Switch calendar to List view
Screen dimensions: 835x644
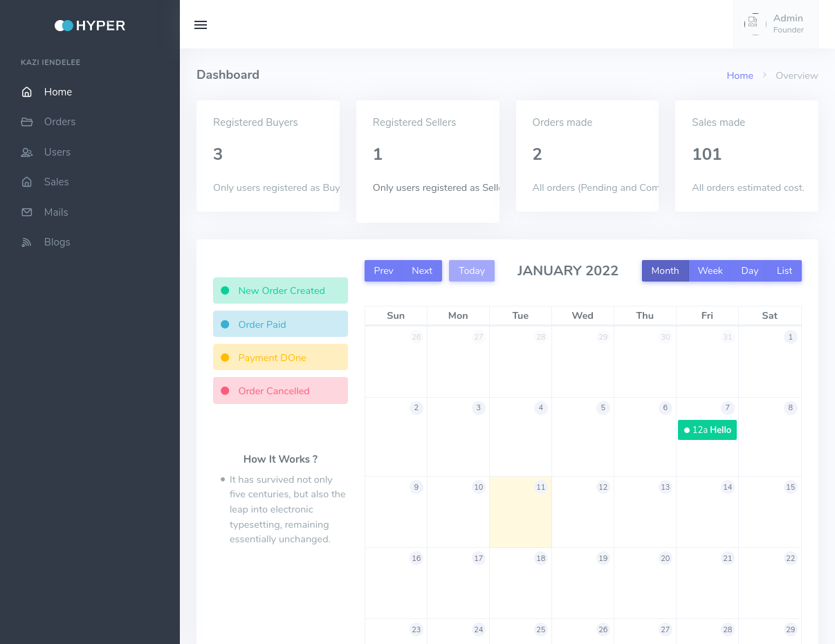pos(784,270)
